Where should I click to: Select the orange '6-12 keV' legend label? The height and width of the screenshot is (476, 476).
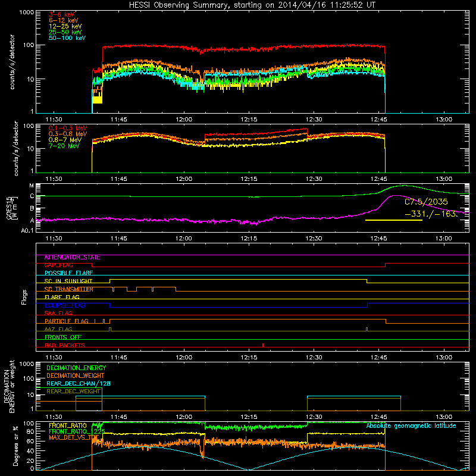pyautogui.click(x=64, y=20)
